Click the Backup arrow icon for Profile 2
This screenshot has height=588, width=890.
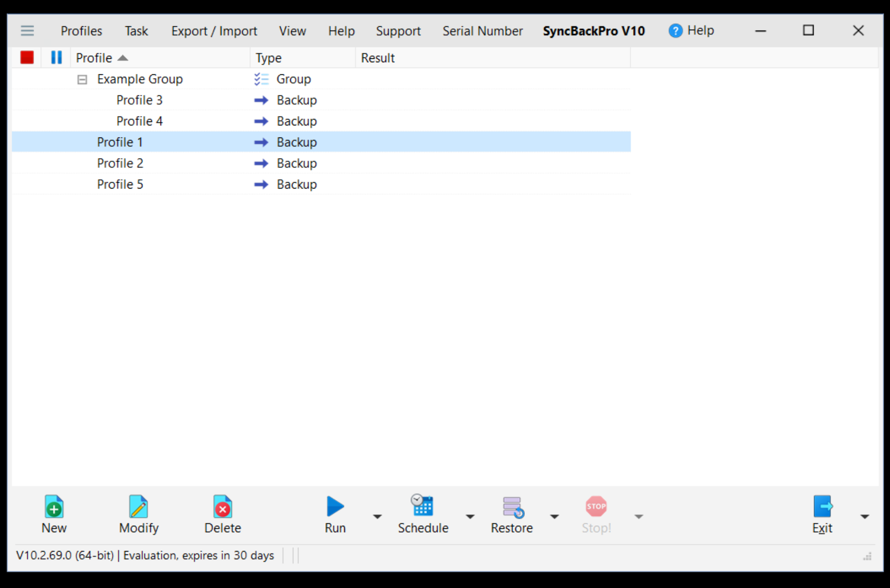coord(261,163)
